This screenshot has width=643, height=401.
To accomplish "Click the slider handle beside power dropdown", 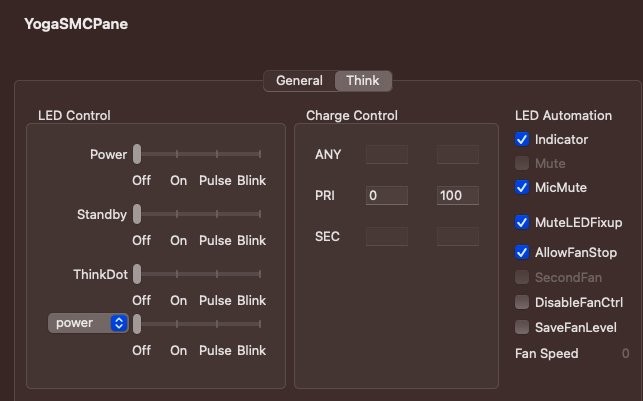I will (x=137, y=324).
